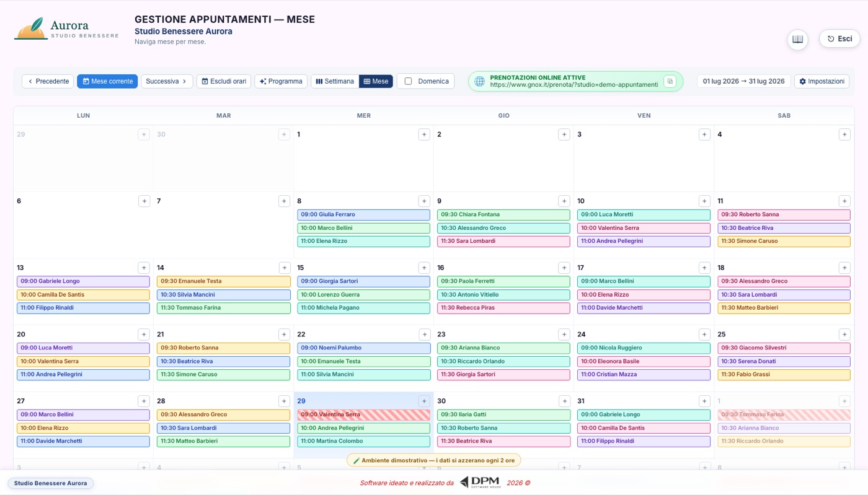The image size is (868, 495).
Task: Open 11:00 Martina Colombo appointment
Action: [x=363, y=442]
